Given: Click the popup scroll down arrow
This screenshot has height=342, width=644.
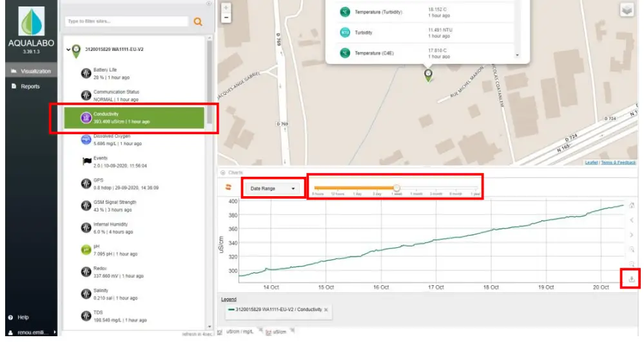Looking at the screenshot, I should [518, 55].
